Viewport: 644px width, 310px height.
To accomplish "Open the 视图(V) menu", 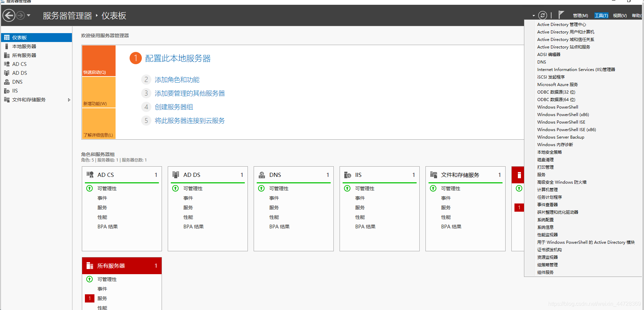I will tap(619, 15).
